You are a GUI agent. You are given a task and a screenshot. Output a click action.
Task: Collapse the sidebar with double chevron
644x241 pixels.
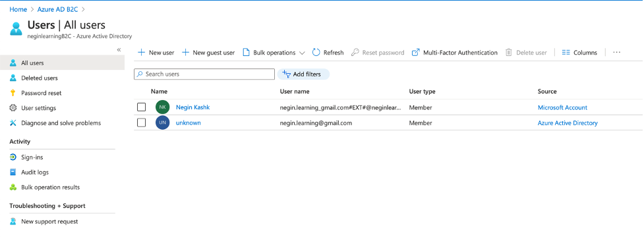coord(119,49)
